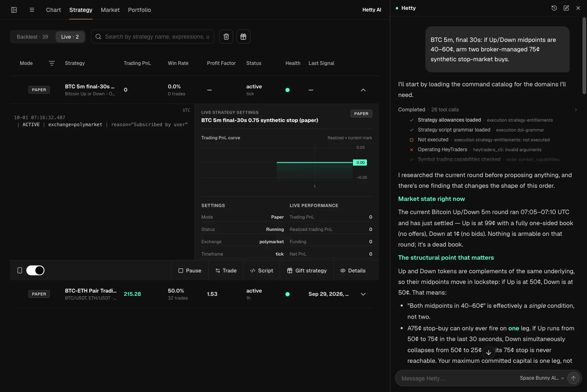Image resolution: width=587 pixels, height=392 pixels.
Task: Select the Strategy tab
Action: [81, 10]
